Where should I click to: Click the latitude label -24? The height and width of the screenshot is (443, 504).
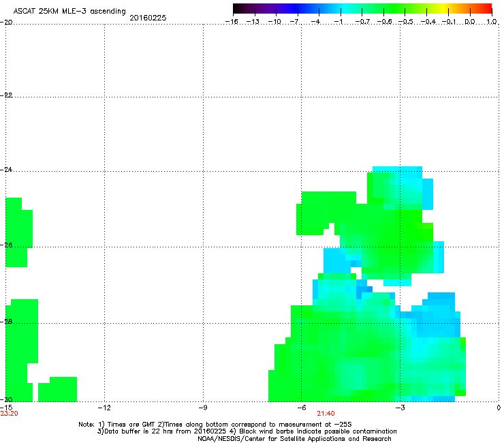pyautogui.click(x=6, y=169)
